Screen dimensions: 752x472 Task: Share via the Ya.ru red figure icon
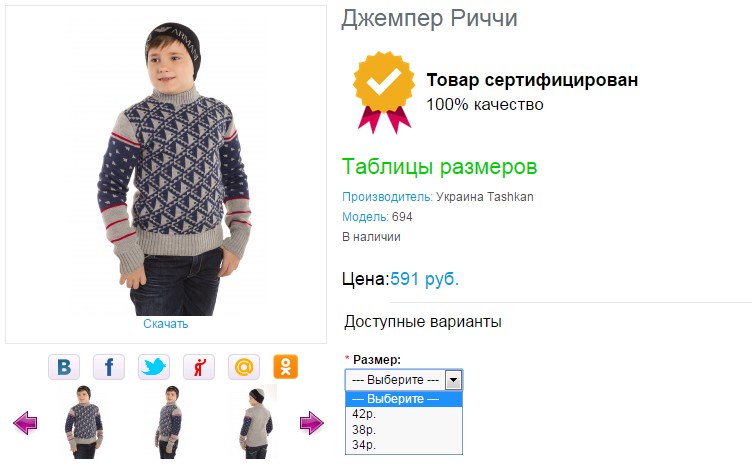199,367
